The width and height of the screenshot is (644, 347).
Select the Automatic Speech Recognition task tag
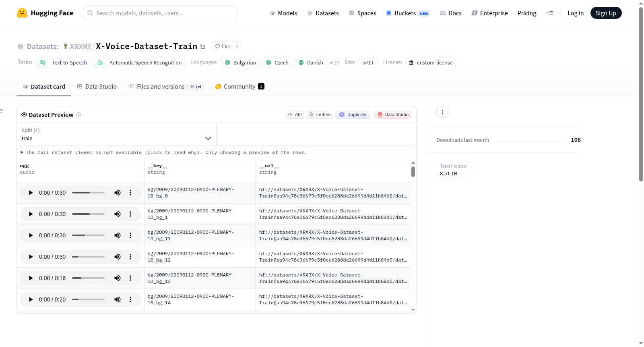[139, 62]
